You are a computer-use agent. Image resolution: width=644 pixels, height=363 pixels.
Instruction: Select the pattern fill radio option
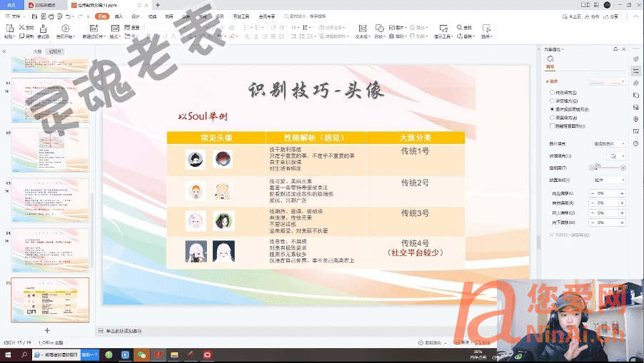point(552,118)
